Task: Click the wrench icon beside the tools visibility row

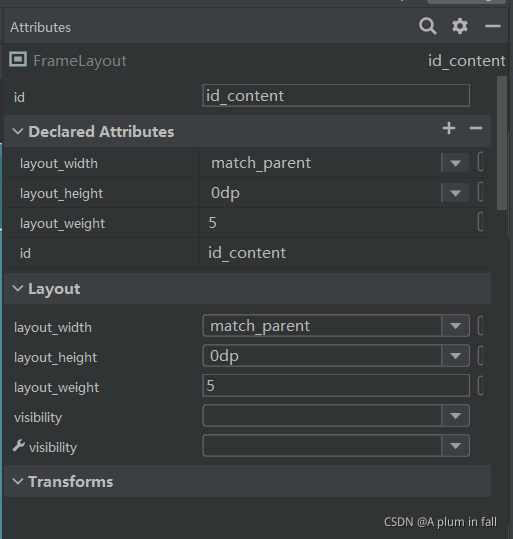Action: [x=19, y=446]
